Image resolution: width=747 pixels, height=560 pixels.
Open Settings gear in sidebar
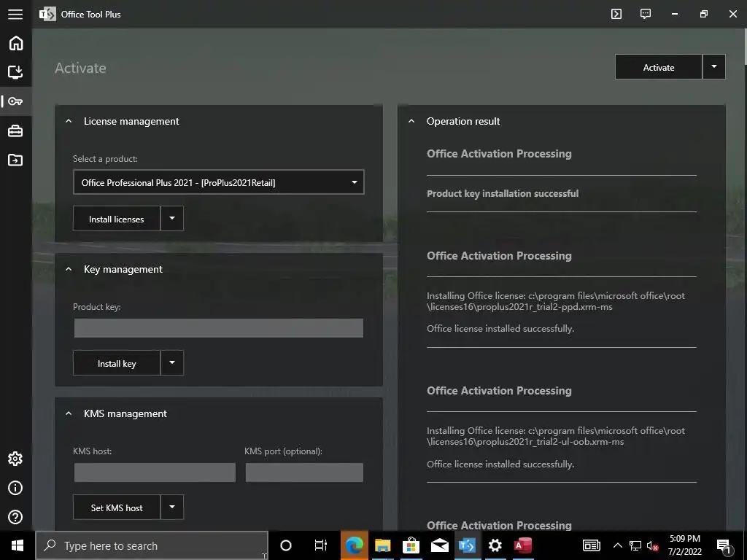pyautogui.click(x=15, y=459)
